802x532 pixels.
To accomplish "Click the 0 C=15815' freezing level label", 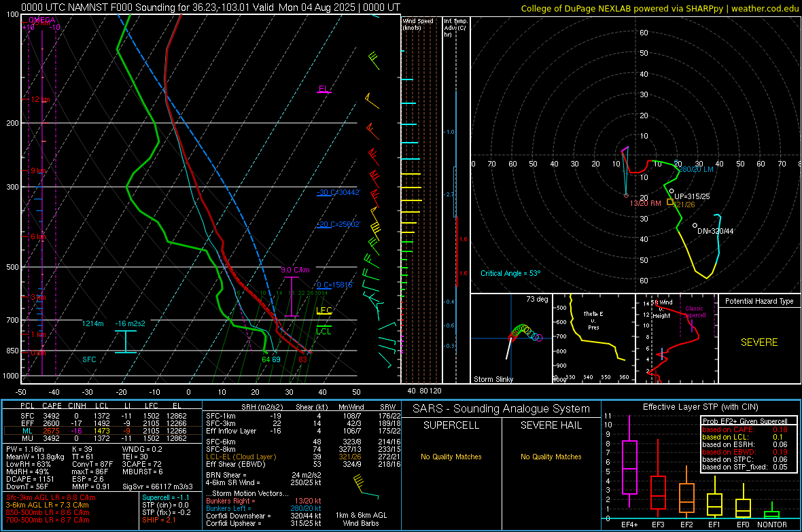I will point(334,285).
